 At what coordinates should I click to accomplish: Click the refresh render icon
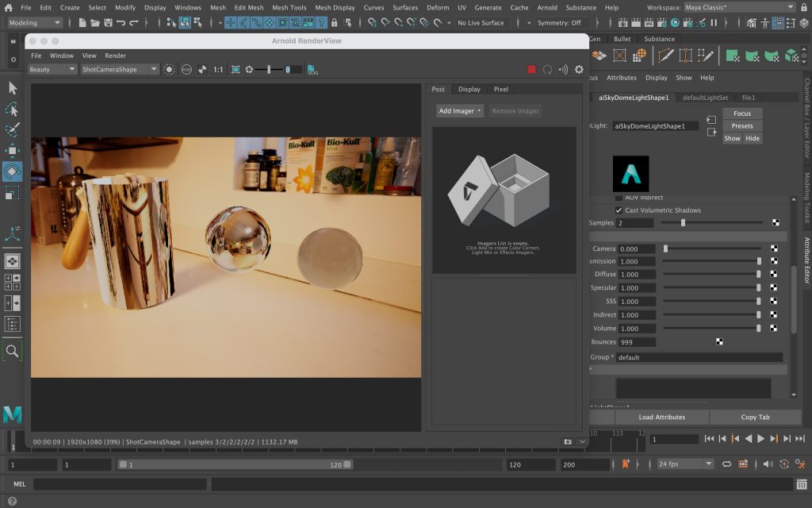pyautogui.click(x=547, y=70)
